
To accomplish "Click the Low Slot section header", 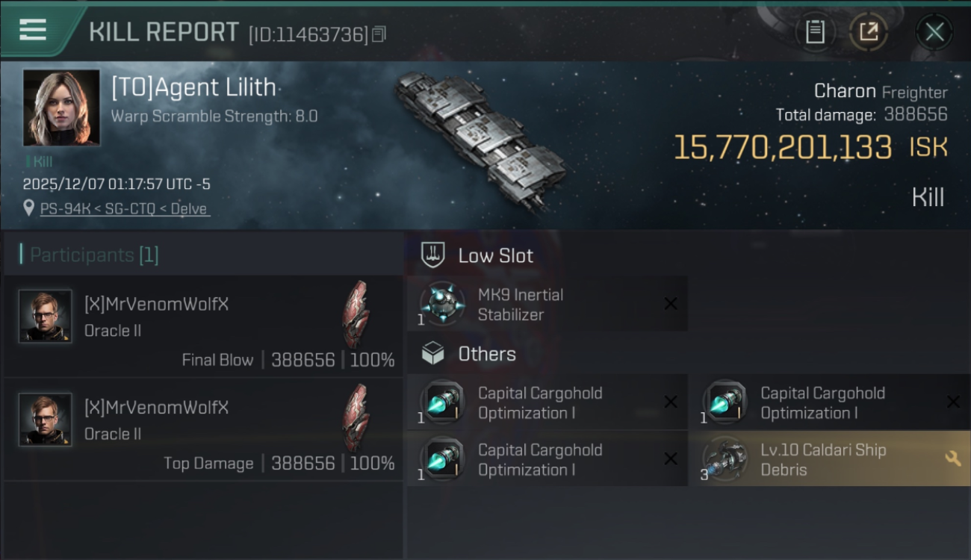I will click(495, 256).
